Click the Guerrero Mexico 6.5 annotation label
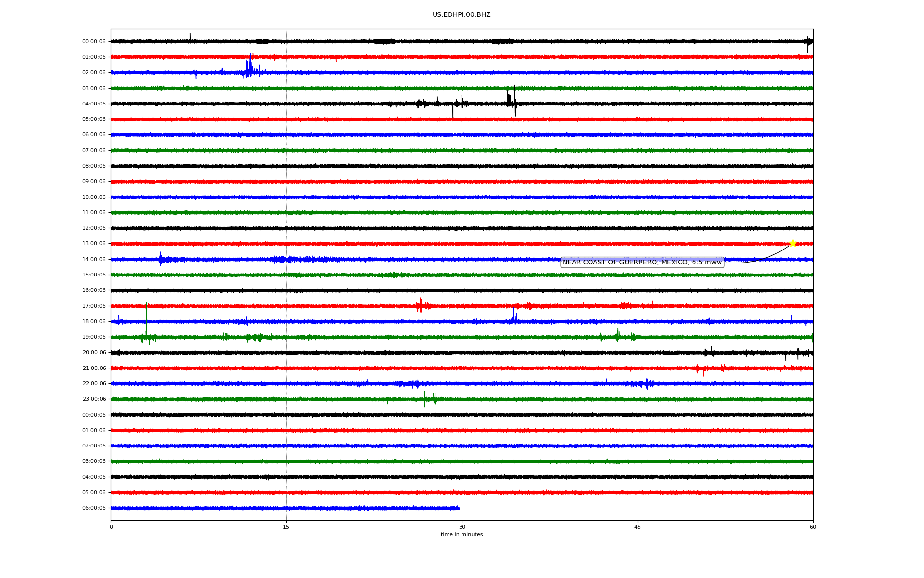Image resolution: width=924 pixels, height=578 pixels. point(642,263)
